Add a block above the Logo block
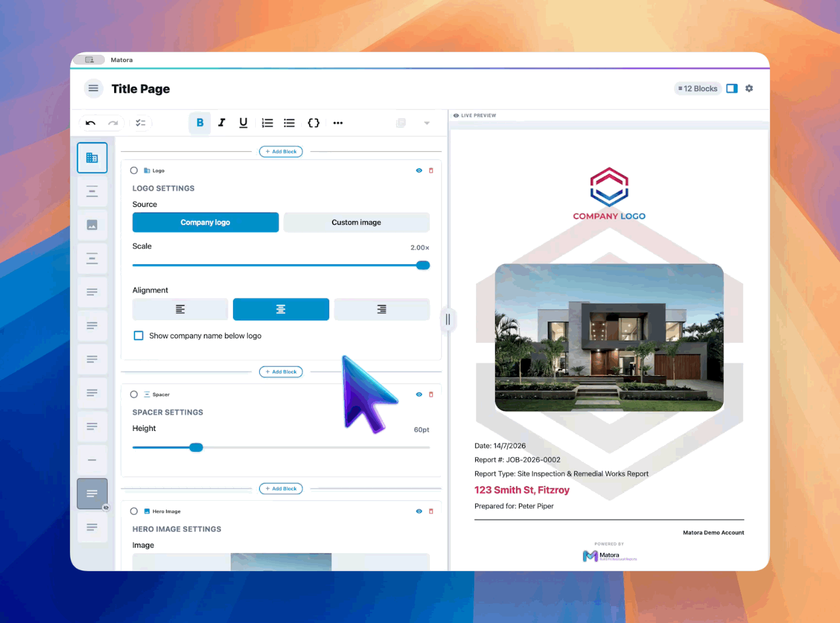 [281, 151]
